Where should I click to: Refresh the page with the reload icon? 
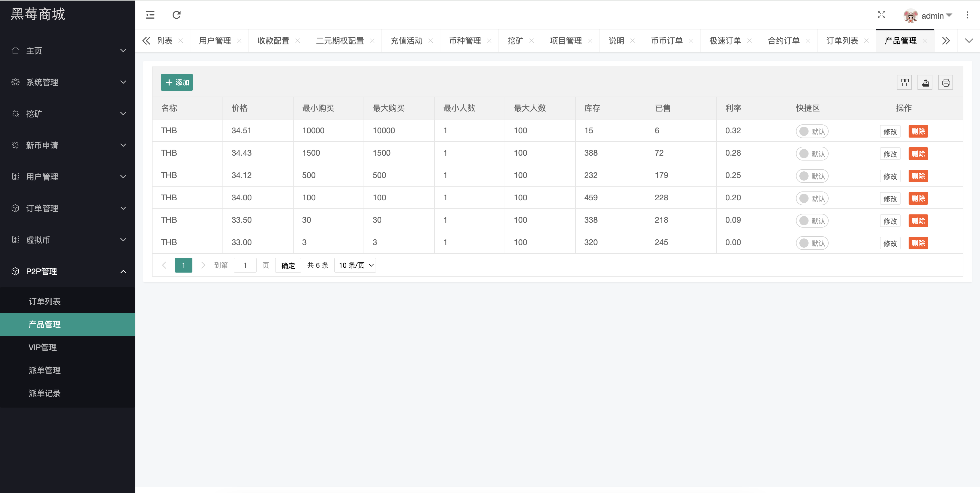(x=176, y=15)
